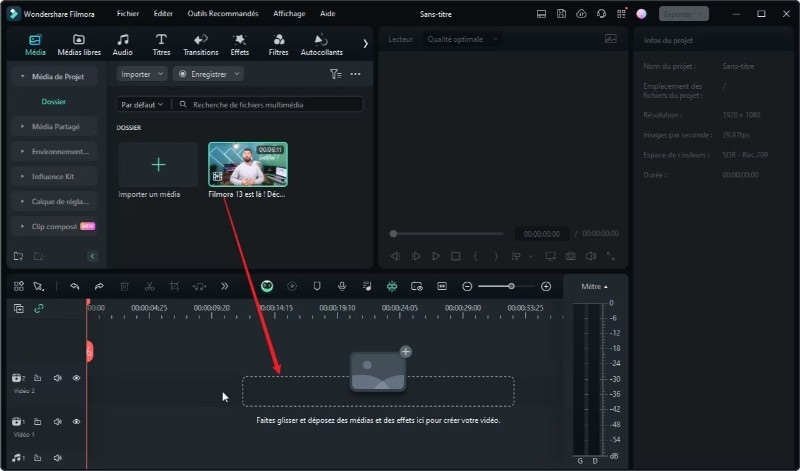Expand more timeline tools chevrons
The image size is (800, 471).
click(224, 286)
